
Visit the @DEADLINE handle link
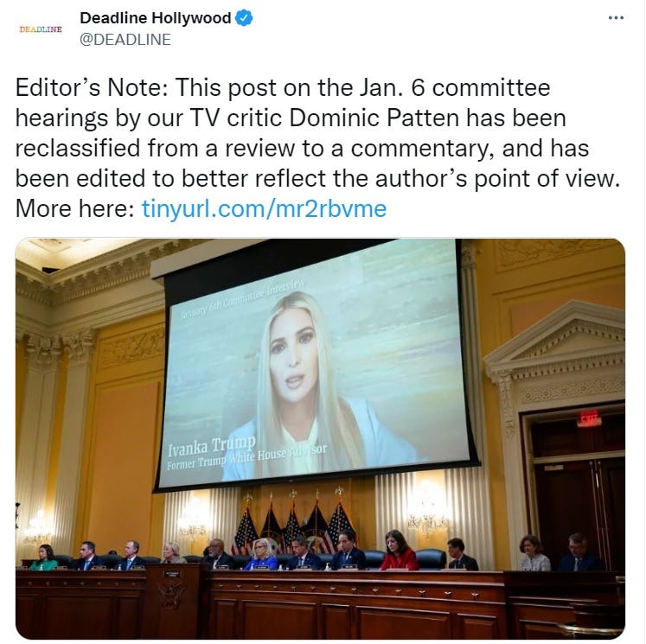(x=125, y=40)
